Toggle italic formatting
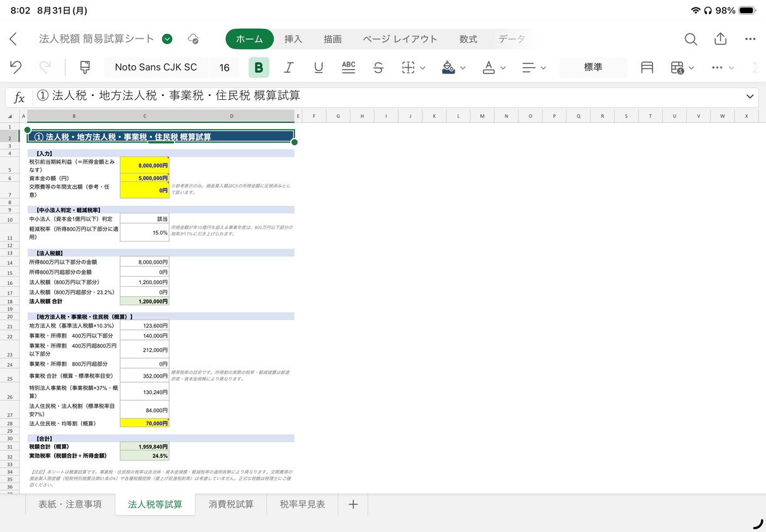 click(x=289, y=67)
